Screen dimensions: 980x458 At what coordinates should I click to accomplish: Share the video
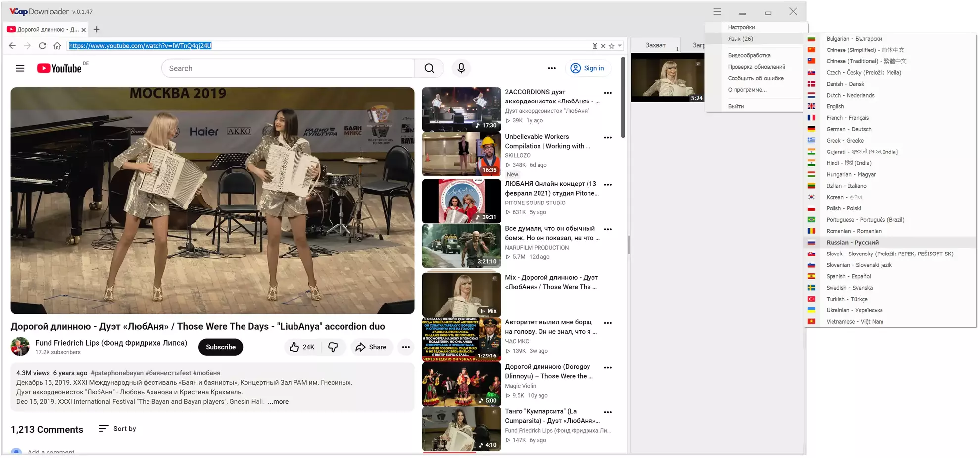pyautogui.click(x=371, y=347)
